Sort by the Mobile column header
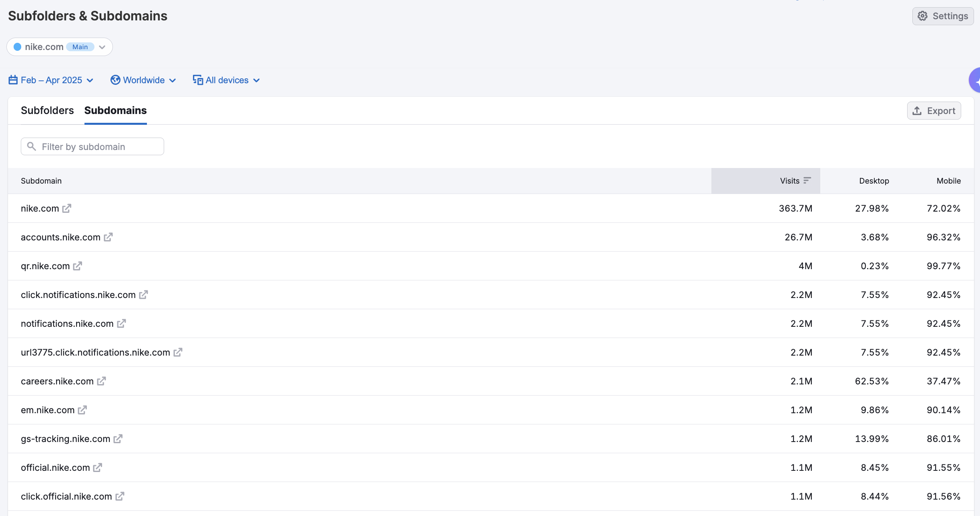The height and width of the screenshot is (516, 980). coord(948,181)
